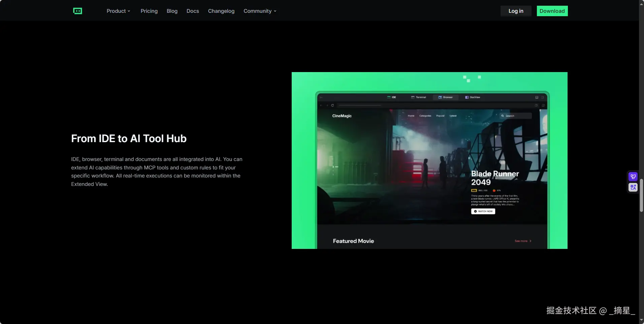This screenshot has width=644, height=324.
Task: Click the page's vertical scrollbar thumb
Action: 642,195
